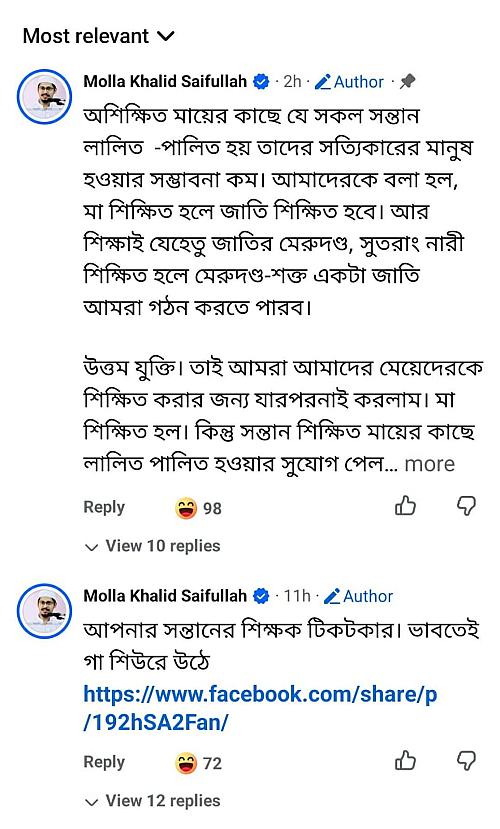Reply to the 11h comment
This screenshot has width=500, height=829.
[104, 762]
